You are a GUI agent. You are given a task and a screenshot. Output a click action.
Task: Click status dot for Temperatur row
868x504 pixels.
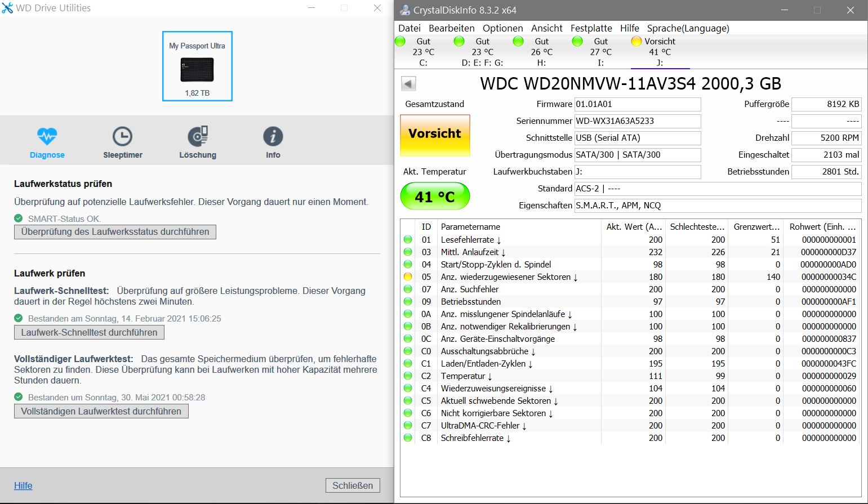coord(408,376)
